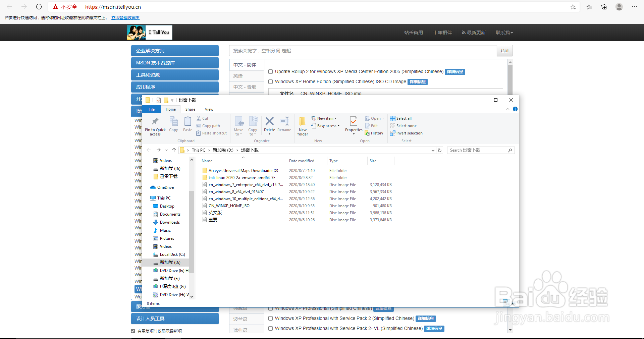Click the Explorer refresh button beside address bar
644x339 pixels.
click(x=440, y=150)
